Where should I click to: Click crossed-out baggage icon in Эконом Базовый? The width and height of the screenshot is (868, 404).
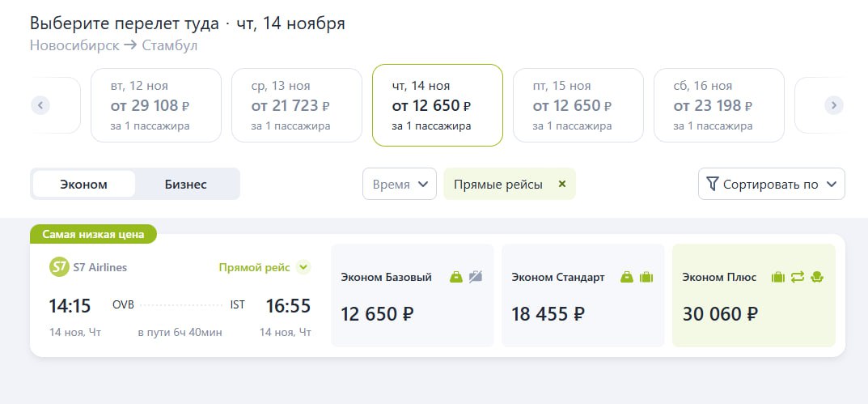pyautogui.click(x=475, y=277)
